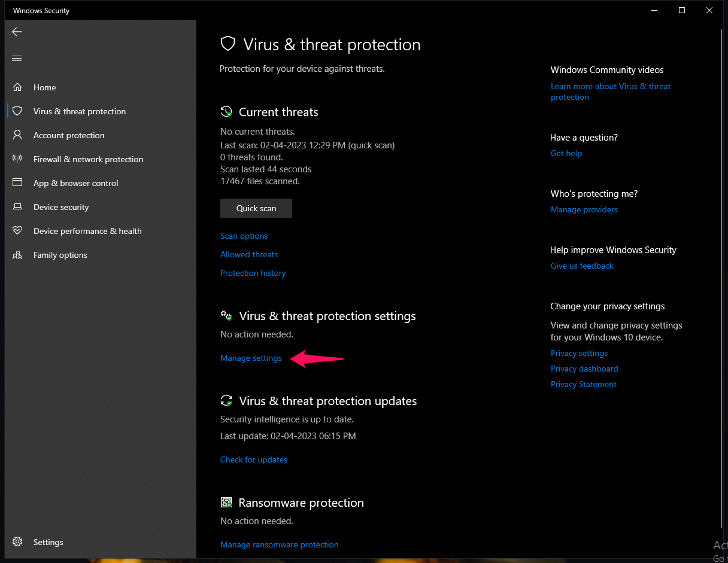Open Learn more about Virus & threat protection

pyautogui.click(x=611, y=92)
